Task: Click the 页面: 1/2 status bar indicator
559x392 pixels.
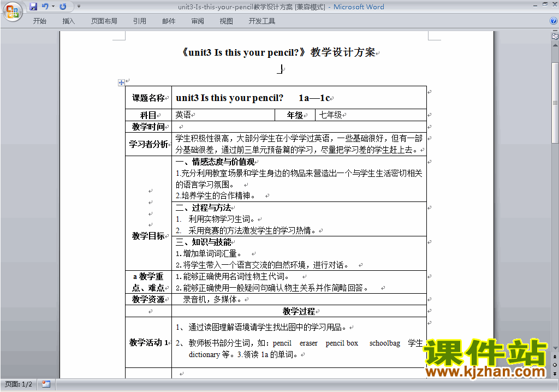Action: point(19,384)
